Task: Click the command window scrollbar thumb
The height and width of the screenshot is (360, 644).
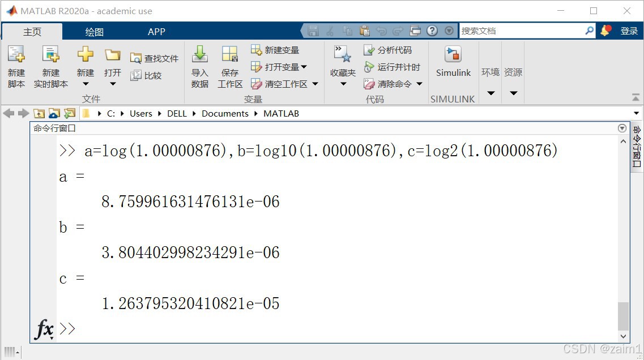Action: click(623, 316)
